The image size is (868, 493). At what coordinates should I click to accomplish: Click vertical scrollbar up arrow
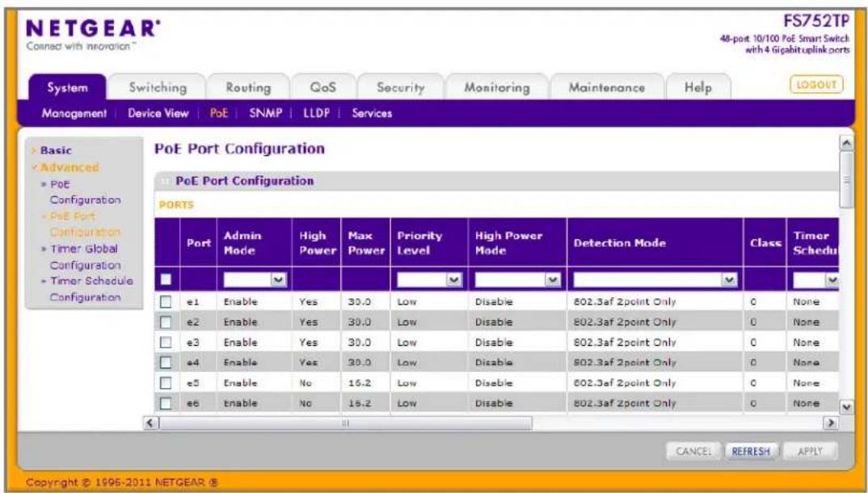(846, 143)
